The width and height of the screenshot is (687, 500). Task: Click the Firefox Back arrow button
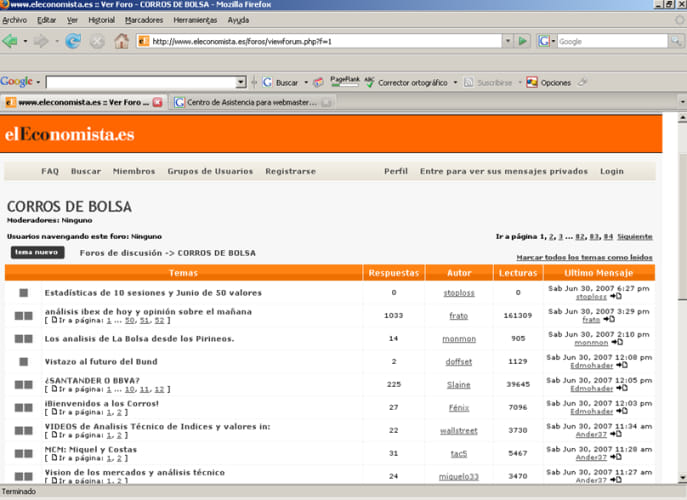coord(10,41)
